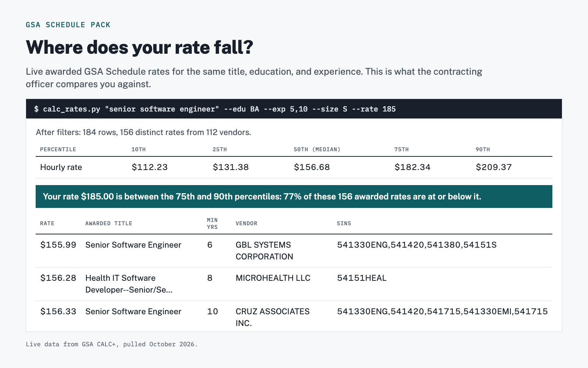This screenshot has height=368, width=588.
Task: Click the minimum years value 6
Action: pos(210,245)
